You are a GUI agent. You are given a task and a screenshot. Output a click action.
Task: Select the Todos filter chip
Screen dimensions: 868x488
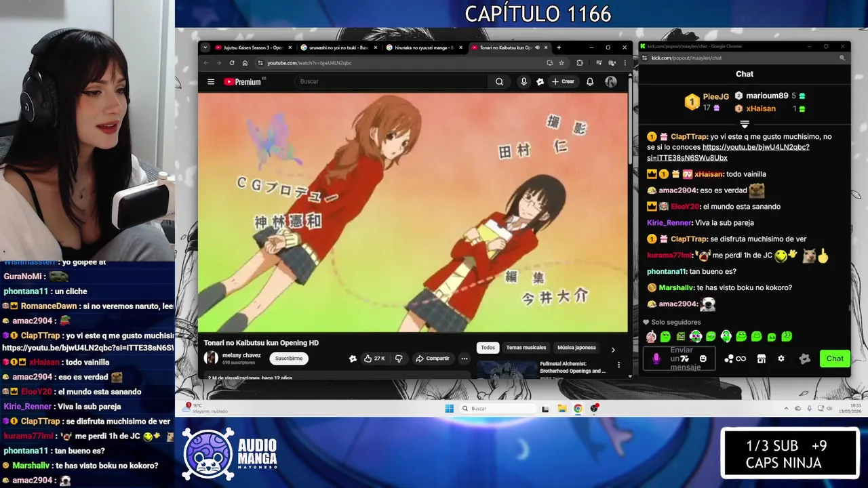[488, 348]
